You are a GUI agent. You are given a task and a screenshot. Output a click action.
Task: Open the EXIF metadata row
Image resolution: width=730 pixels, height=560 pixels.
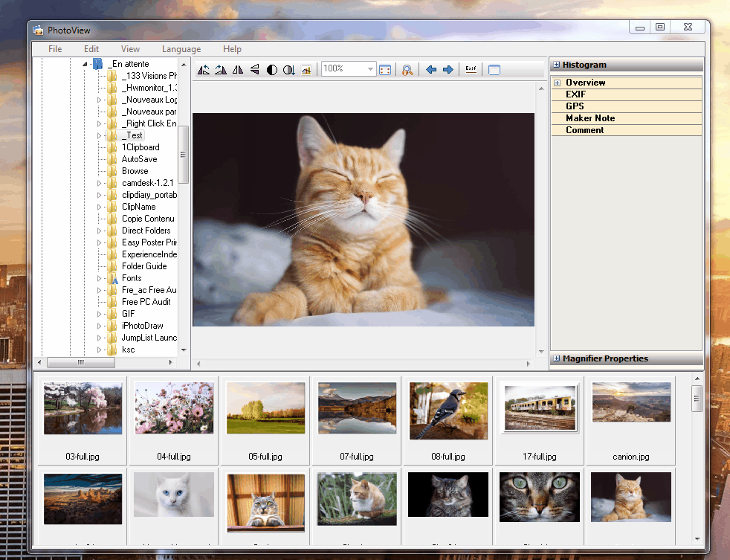click(575, 94)
